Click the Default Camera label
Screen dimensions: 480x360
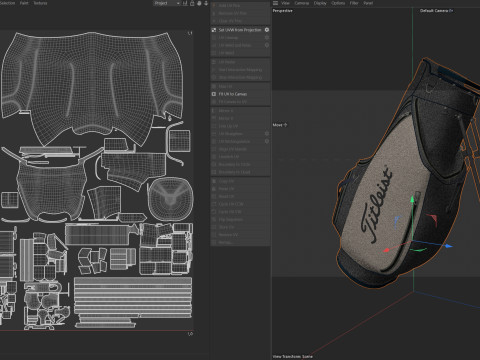point(436,11)
